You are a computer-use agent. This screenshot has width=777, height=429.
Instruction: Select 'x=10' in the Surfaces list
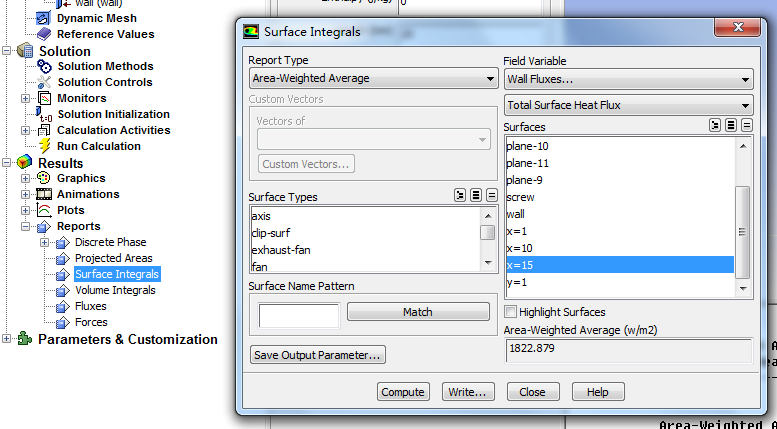(x=620, y=248)
